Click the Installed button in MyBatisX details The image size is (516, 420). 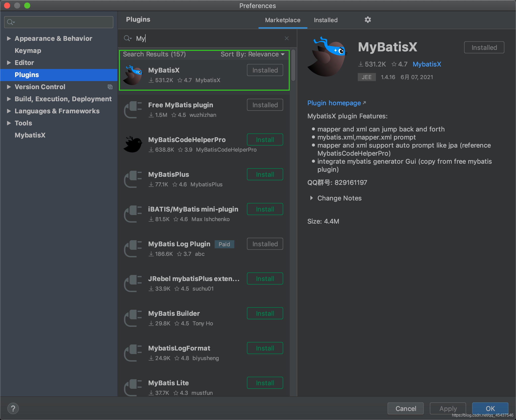(484, 48)
